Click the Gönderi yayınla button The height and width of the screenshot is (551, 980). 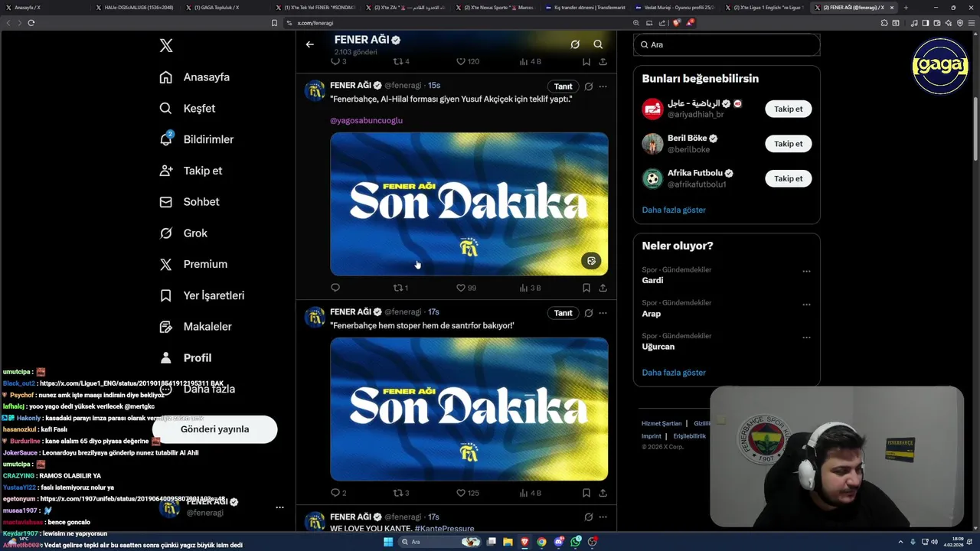click(214, 429)
